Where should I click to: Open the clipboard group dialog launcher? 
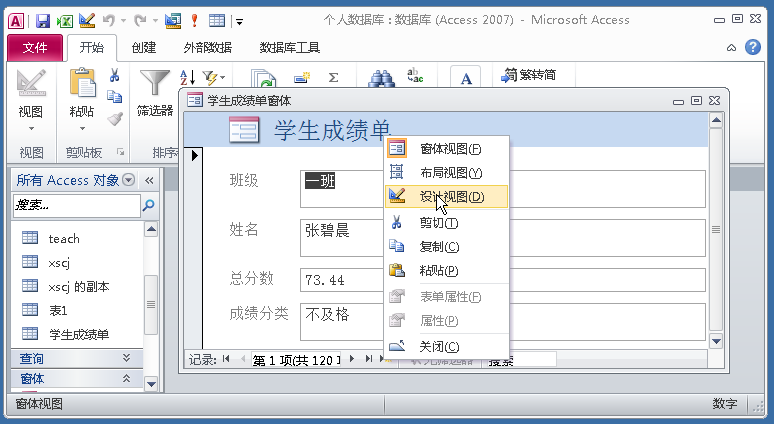click(x=120, y=152)
